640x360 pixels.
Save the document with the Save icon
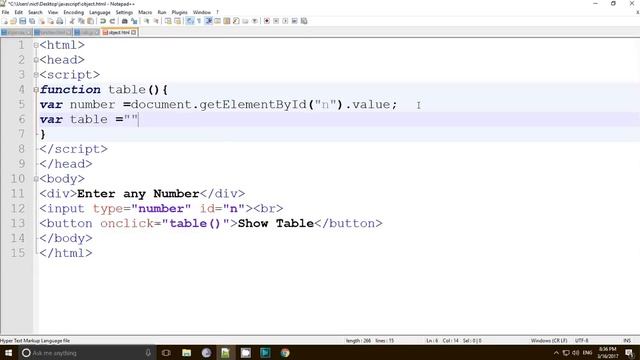click(x=22, y=21)
